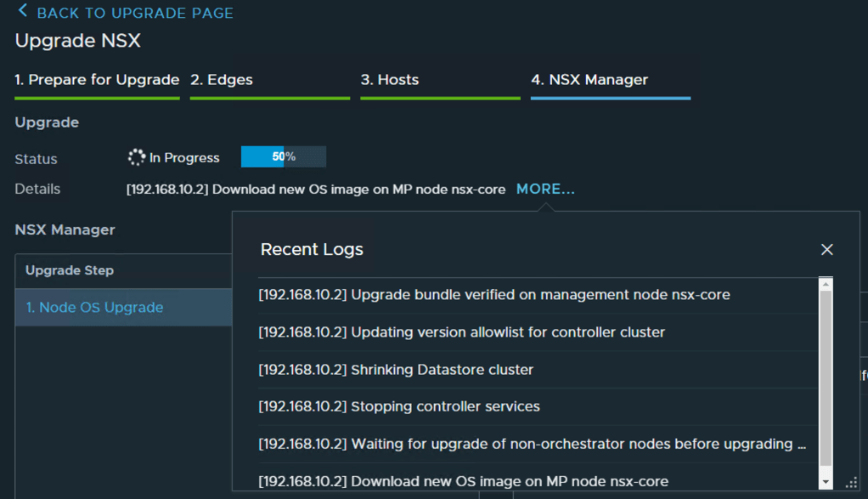Image resolution: width=868 pixels, height=499 pixels.
Task: Close the Recent Logs popup
Action: pyautogui.click(x=826, y=249)
